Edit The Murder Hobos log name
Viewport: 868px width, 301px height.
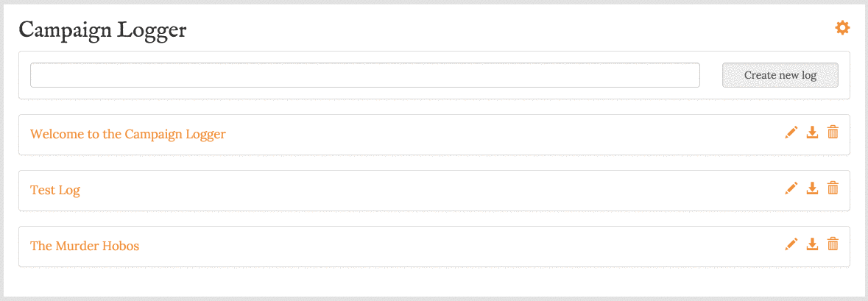[x=791, y=244]
